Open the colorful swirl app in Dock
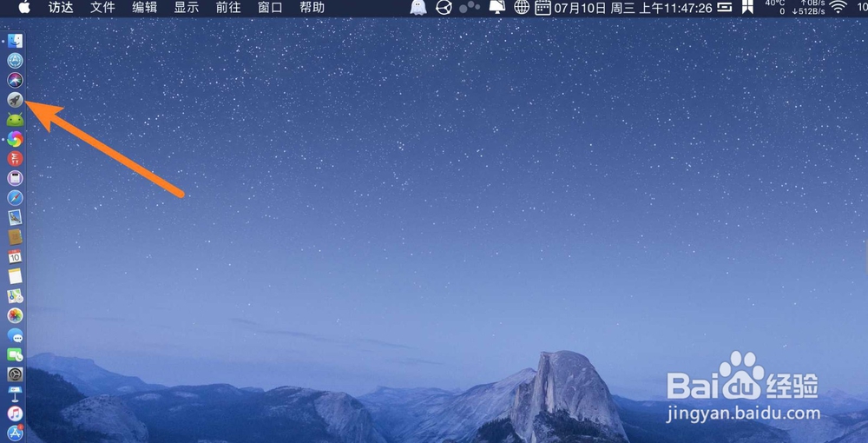This screenshot has width=868, height=443. (x=15, y=139)
